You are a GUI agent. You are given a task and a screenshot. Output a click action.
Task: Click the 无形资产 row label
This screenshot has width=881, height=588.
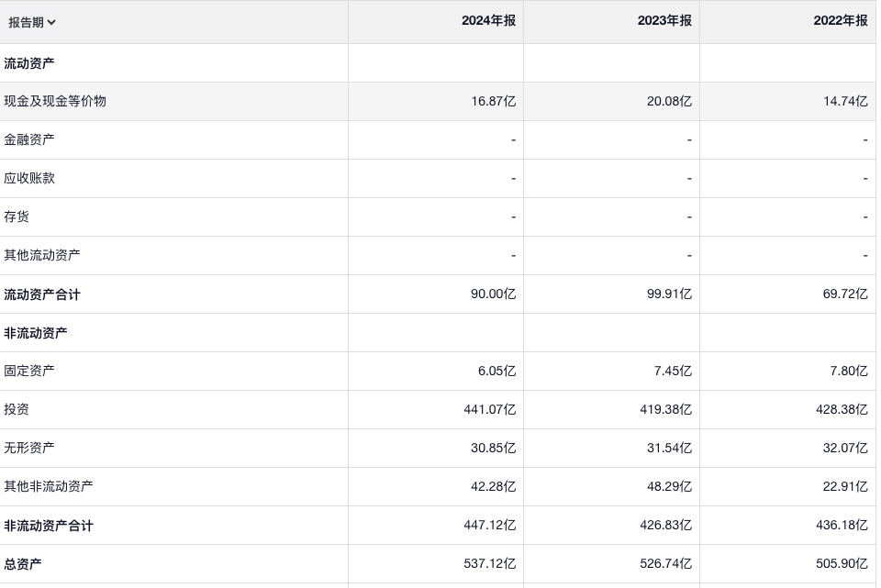(x=29, y=448)
